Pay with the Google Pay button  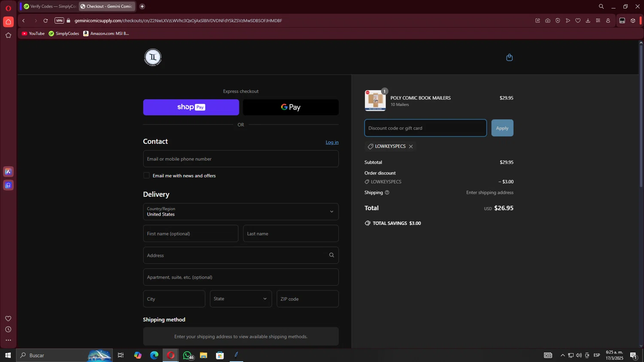pos(291,107)
